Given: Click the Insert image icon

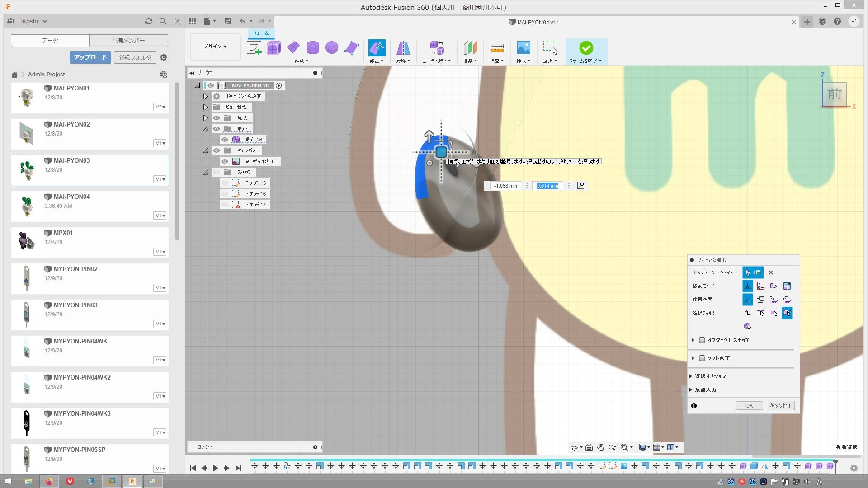Looking at the screenshot, I should click(x=523, y=48).
